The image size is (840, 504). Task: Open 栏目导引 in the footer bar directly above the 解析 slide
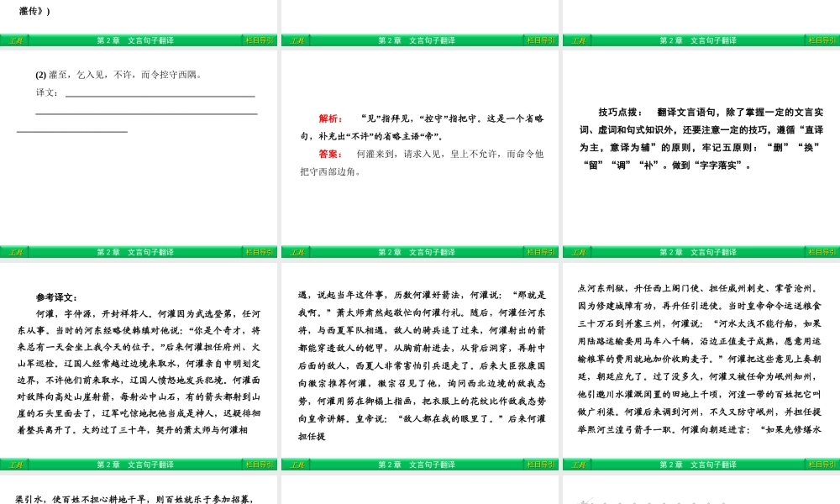click(x=540, y=40)
